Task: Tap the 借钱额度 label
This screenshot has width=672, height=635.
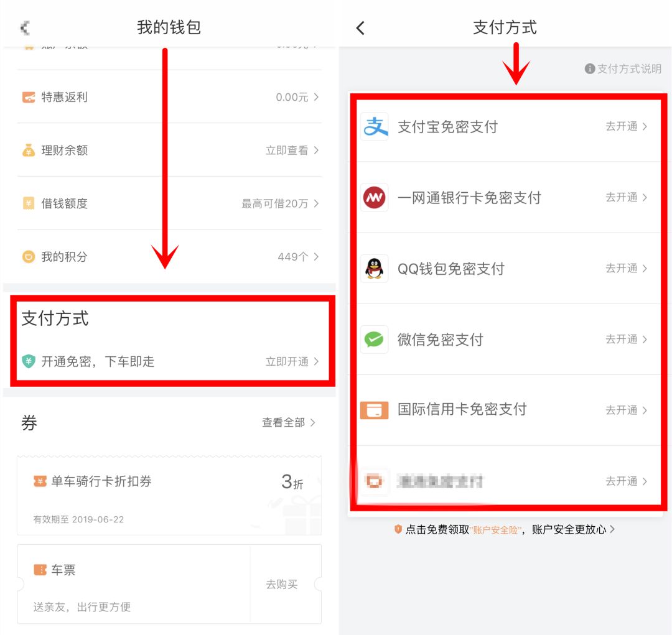Action: click(x=64, y=203)
